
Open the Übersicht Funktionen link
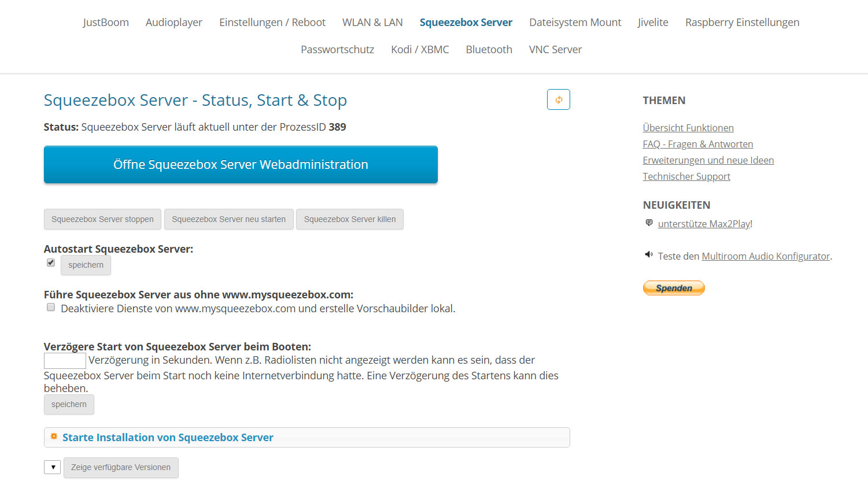pos(688,128)
